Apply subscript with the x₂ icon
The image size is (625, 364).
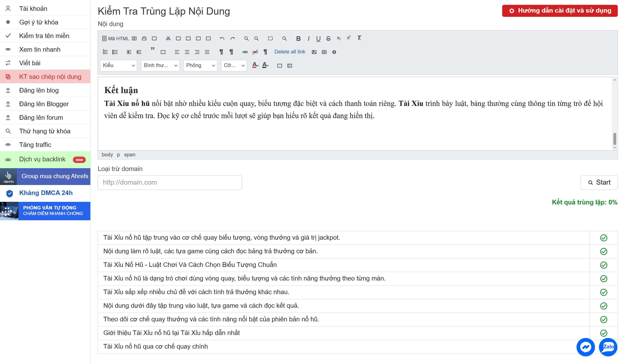point(339,38)
